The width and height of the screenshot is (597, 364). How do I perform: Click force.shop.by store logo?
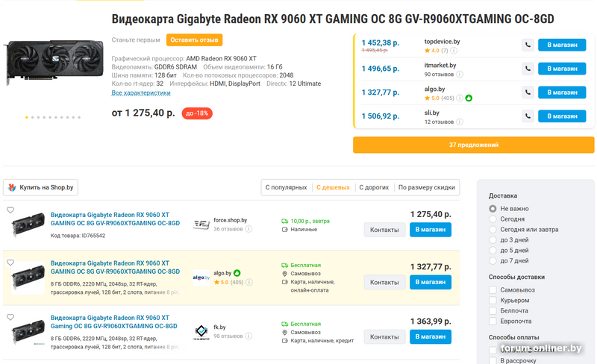pos(201,225)
